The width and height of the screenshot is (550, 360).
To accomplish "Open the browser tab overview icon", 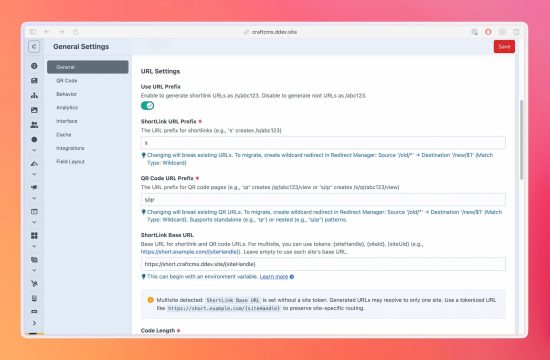I will 516,32.
